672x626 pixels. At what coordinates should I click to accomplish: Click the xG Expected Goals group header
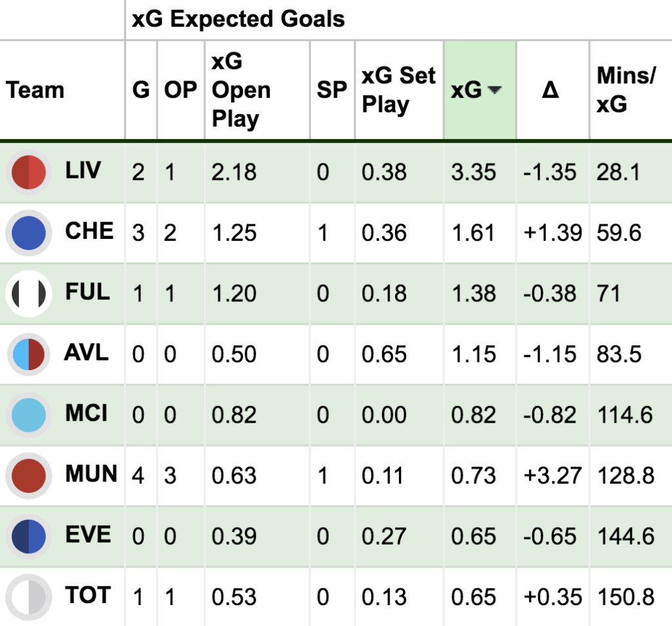238,20
